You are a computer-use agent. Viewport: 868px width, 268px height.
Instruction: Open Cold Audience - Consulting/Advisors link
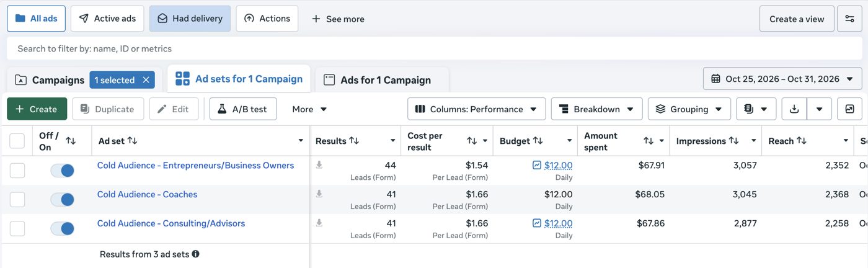tap(171, 223)
